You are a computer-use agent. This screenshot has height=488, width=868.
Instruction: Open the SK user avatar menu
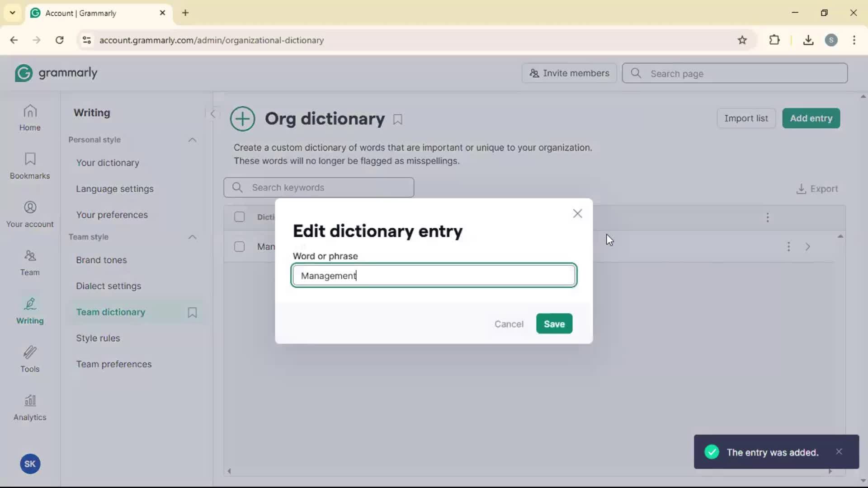tap(30, 464)
